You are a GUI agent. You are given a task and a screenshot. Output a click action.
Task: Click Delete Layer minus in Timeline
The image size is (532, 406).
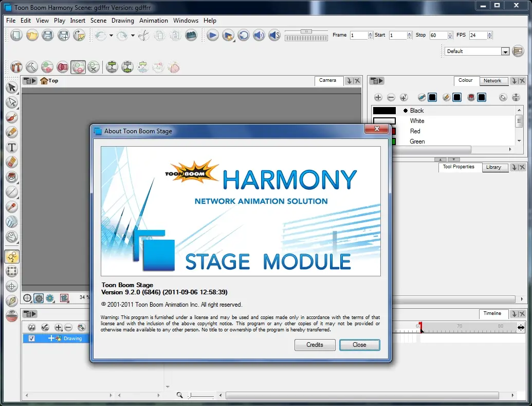click(68, 327)
